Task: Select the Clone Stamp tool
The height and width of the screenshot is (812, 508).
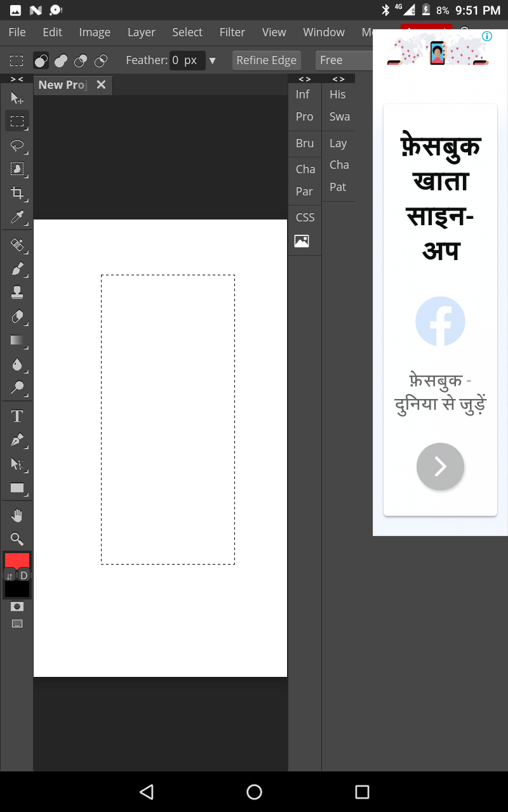Action: (x=17, y=292)
